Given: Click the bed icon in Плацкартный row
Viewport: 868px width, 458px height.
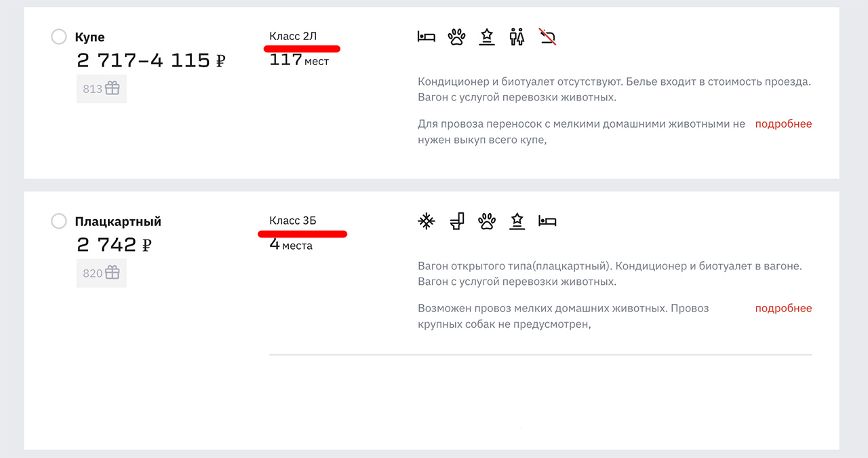Looking at the screenshot, I should [x=547, y=221].
